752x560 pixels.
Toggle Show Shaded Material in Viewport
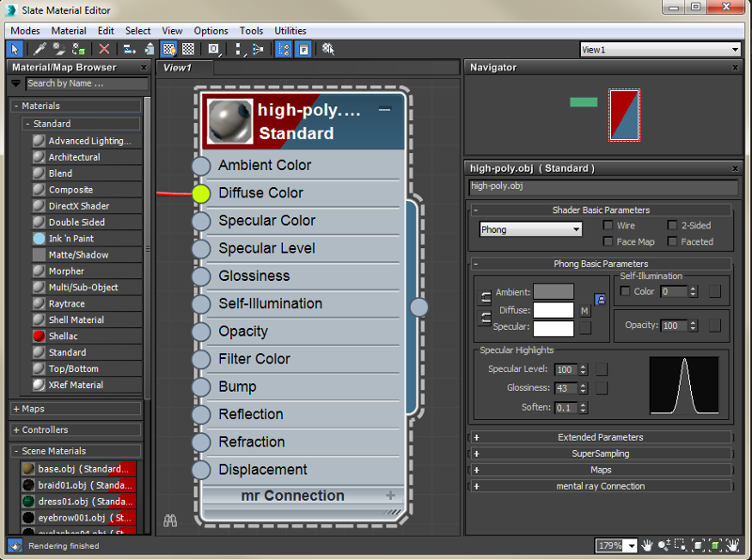(x=169, y=49)
